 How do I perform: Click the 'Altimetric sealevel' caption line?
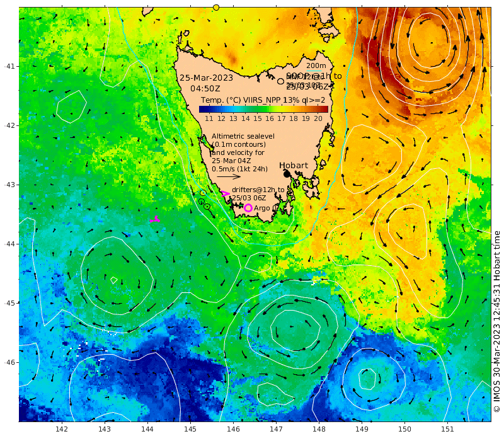point(243,136)
